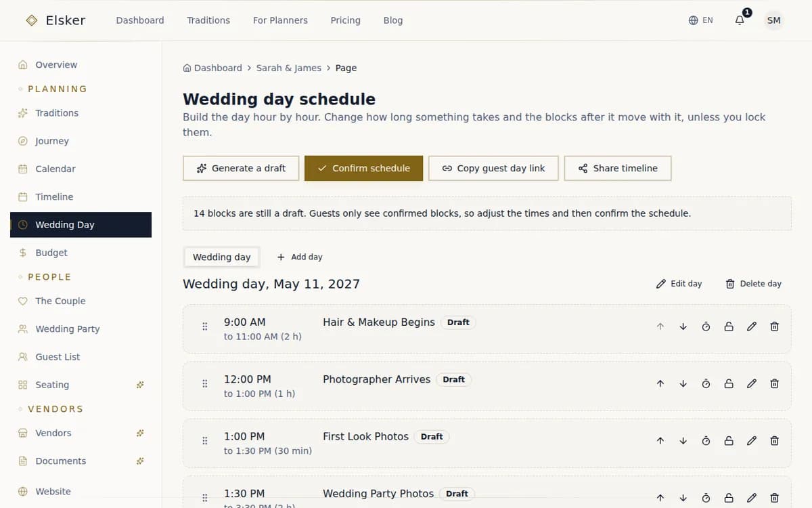The width and height of the screenshot is (812, 508).
Task: Move First Look Photos block down
Action: [x=683, y=440]
